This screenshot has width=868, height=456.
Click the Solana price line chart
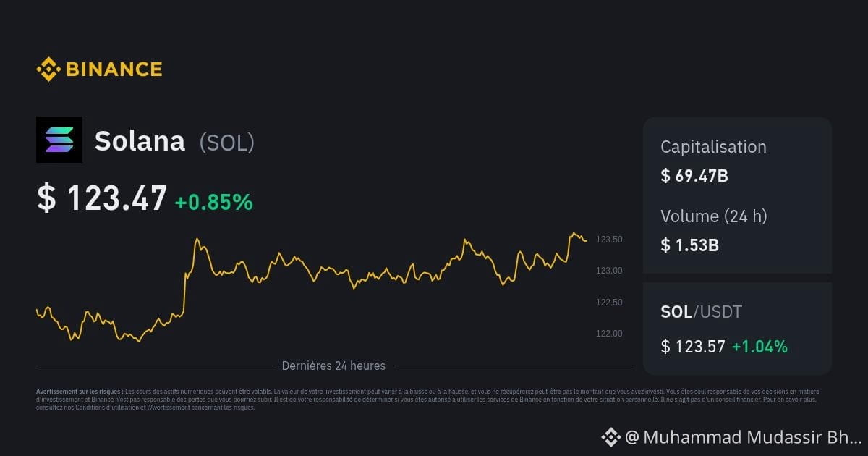click(312, 287)
